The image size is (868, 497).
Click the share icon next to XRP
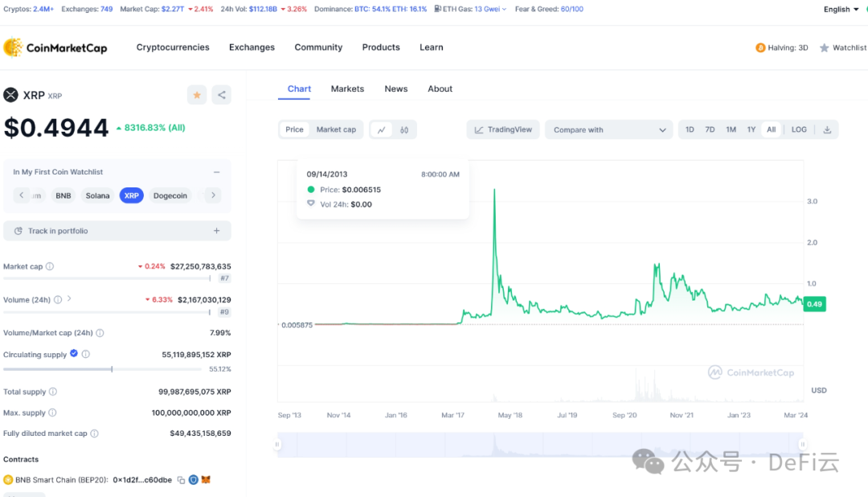(222, 95)
